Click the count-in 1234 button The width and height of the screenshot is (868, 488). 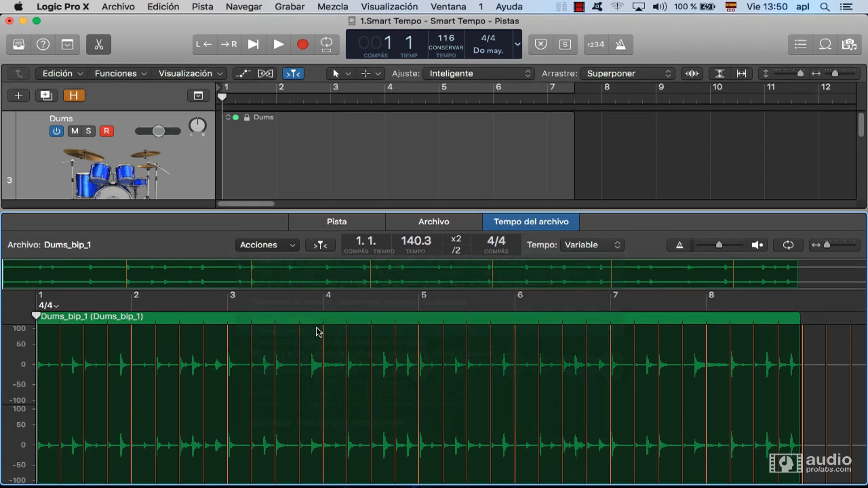596,44
